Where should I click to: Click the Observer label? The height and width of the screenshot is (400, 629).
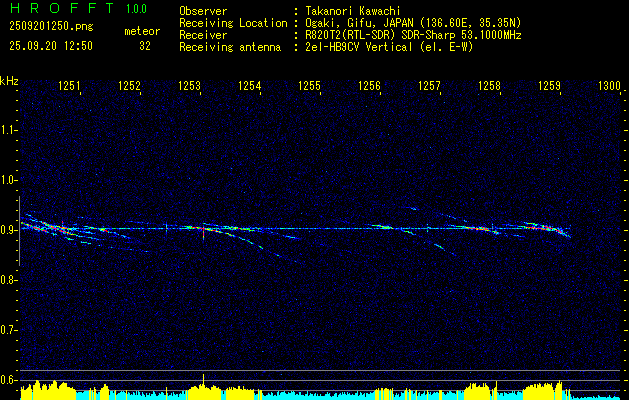pos(203,11)
